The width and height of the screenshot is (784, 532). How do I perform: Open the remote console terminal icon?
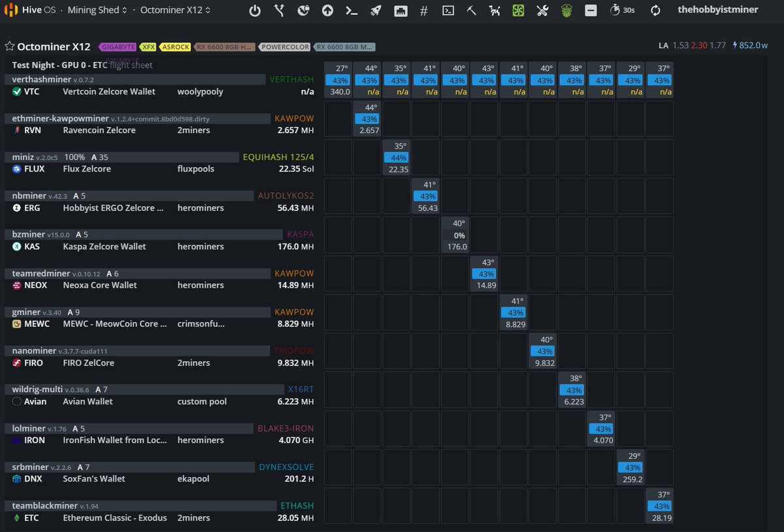pos(448,10)
